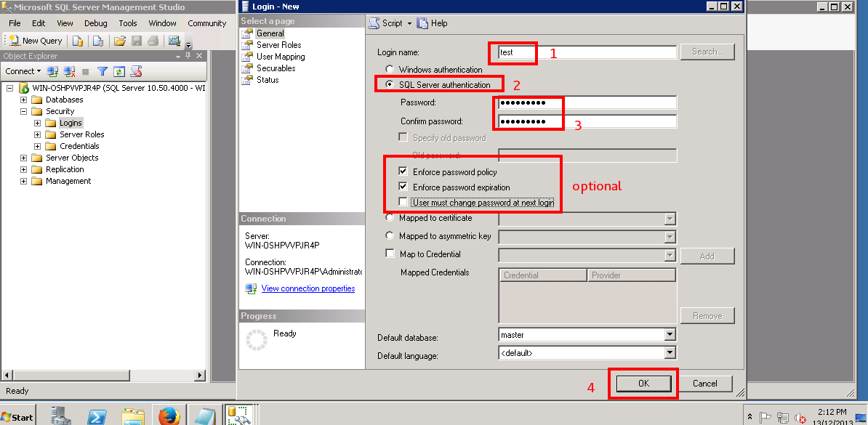The width and height of the screenshot is (868, 425).
Task: Click the New Query toolbar button
Action: coord(36,41)
